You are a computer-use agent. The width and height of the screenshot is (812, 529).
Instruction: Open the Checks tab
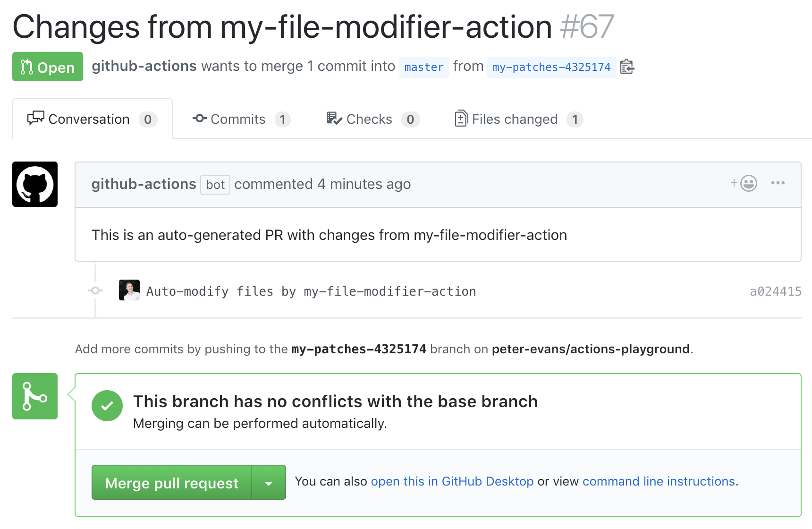tap(369, 119)
